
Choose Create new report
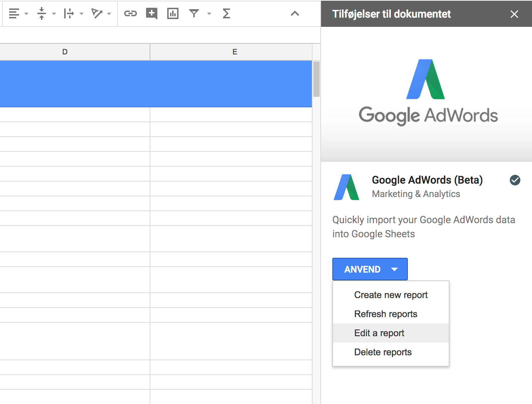tap(391, 295)
